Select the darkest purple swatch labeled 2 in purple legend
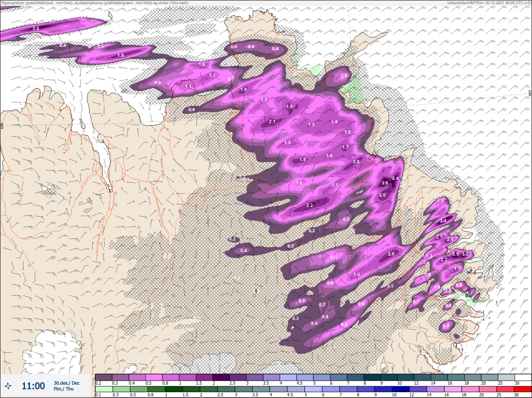 (222, 377)
